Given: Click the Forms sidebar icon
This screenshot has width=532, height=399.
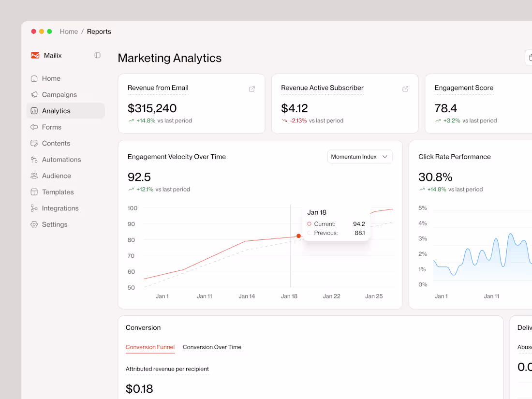Looking at the screenshot, I should (34, 127).
